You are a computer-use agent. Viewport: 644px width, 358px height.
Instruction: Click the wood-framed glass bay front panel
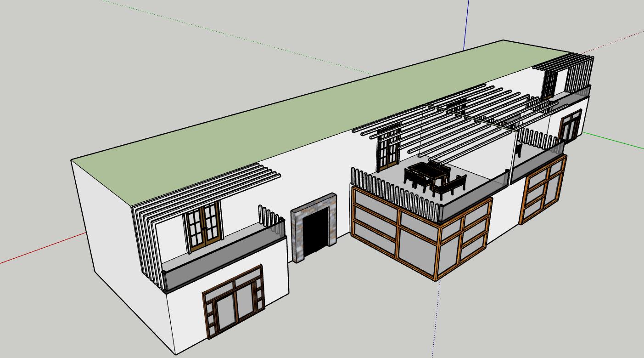[x=395, y=230]
